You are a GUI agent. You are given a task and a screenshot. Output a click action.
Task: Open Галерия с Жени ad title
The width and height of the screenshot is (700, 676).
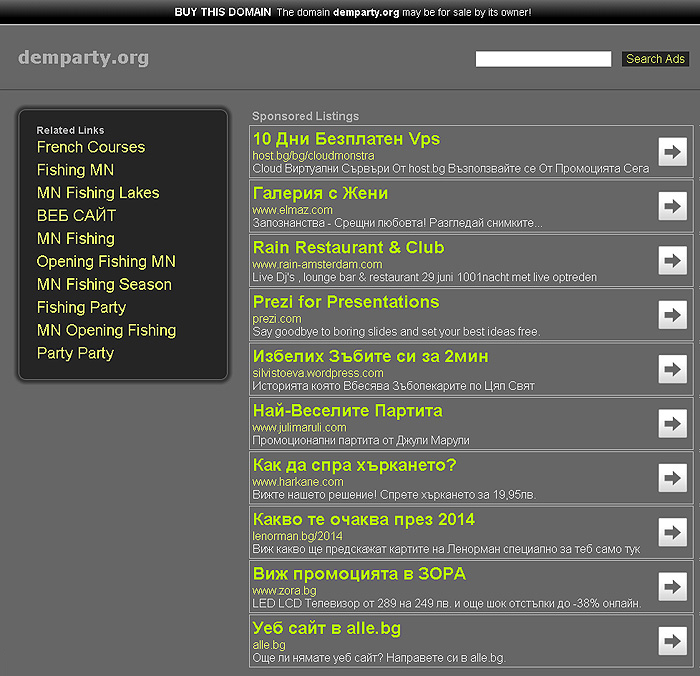320,193
